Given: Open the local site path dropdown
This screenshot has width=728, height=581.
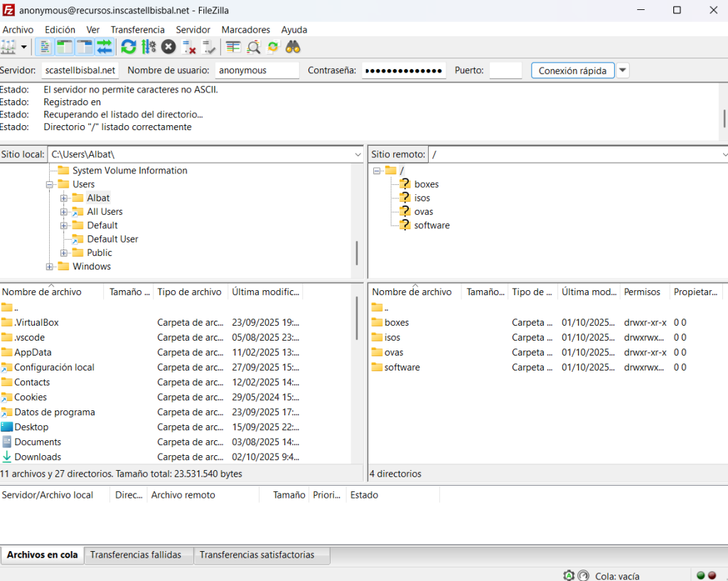Looking at the screenshot, I should click(358, 154).
